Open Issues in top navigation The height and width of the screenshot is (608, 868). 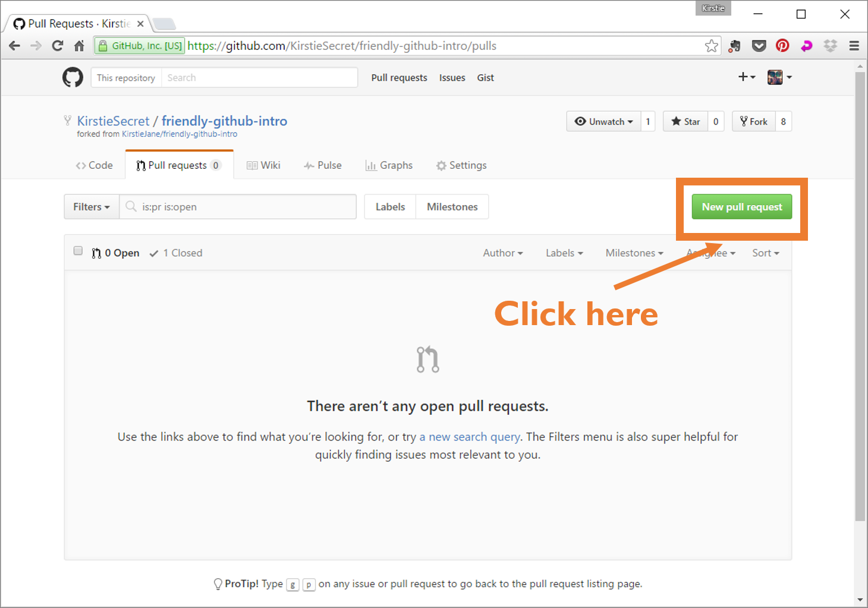pyautogui.click(x=452, y=78)
